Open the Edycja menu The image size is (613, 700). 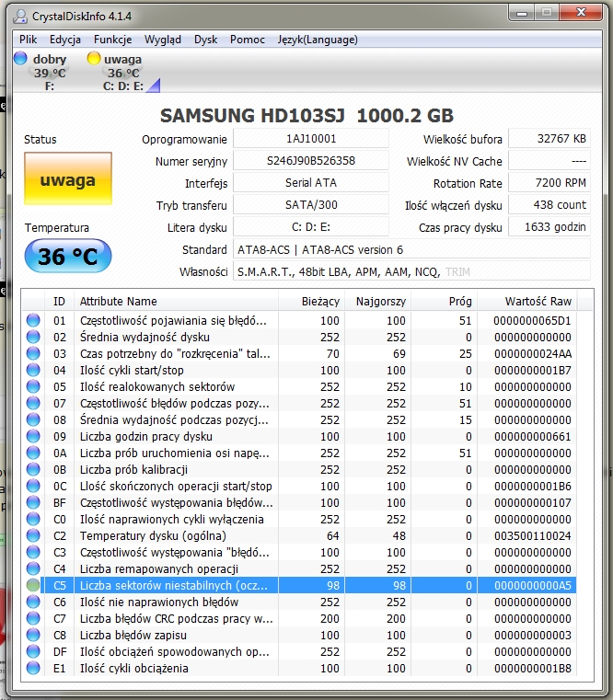click(64, 40)
